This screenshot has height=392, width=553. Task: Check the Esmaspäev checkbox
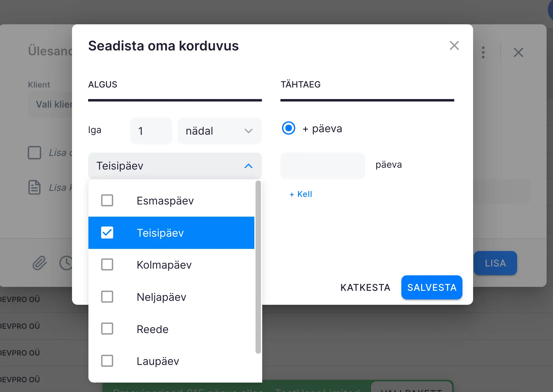pyautogui.click(x=107, y=201)
